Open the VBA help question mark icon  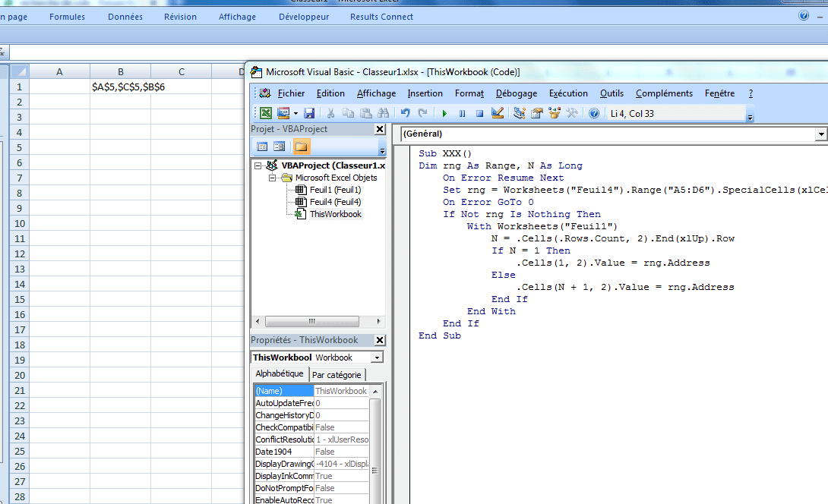pyautogui.click(x=593, y=113)
